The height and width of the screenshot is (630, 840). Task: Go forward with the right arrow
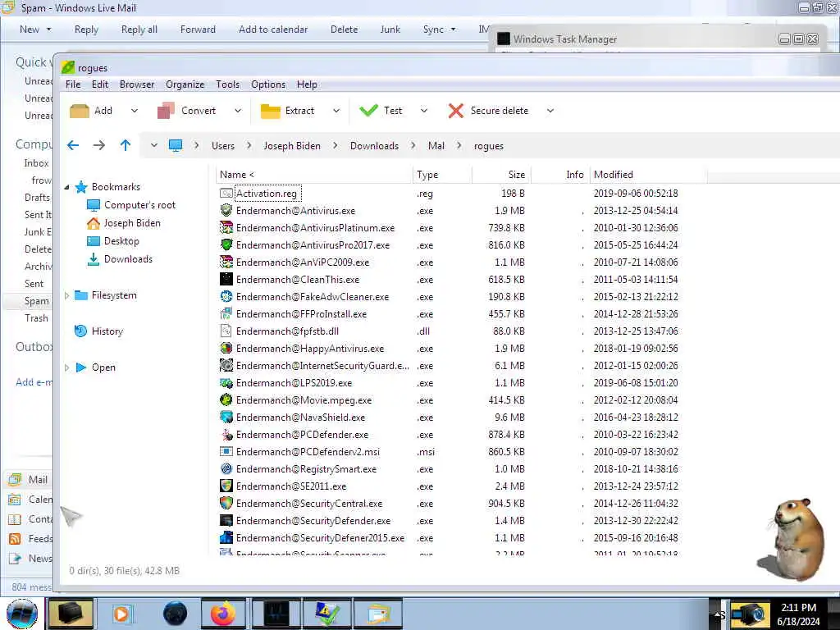[x=99, y=145]
